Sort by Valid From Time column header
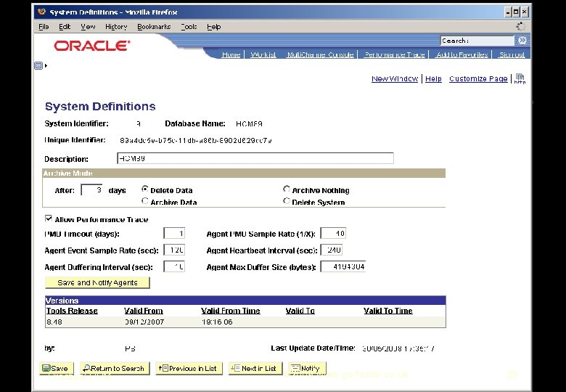This screenshot has width=566, height=392. (x=230, y=311)
